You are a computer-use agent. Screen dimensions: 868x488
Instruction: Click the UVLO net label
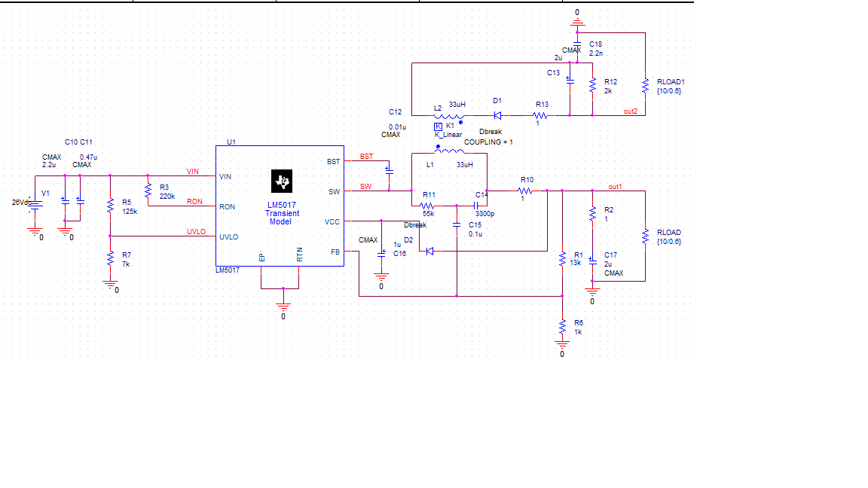196,232
